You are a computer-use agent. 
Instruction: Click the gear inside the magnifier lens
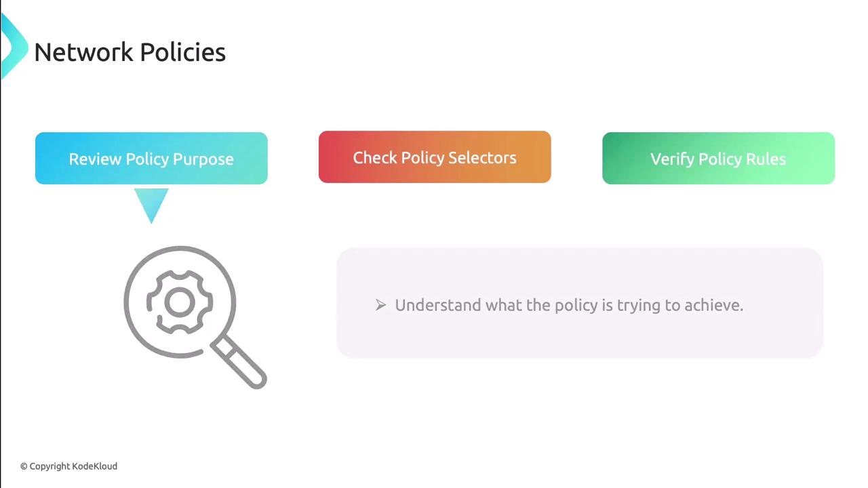(x=180, y=302)
